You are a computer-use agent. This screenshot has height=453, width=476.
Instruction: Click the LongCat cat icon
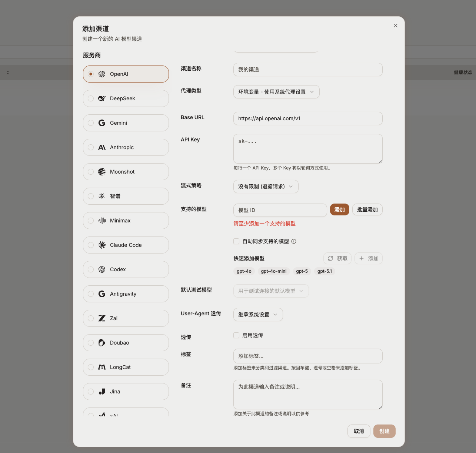tap(102, 367)
